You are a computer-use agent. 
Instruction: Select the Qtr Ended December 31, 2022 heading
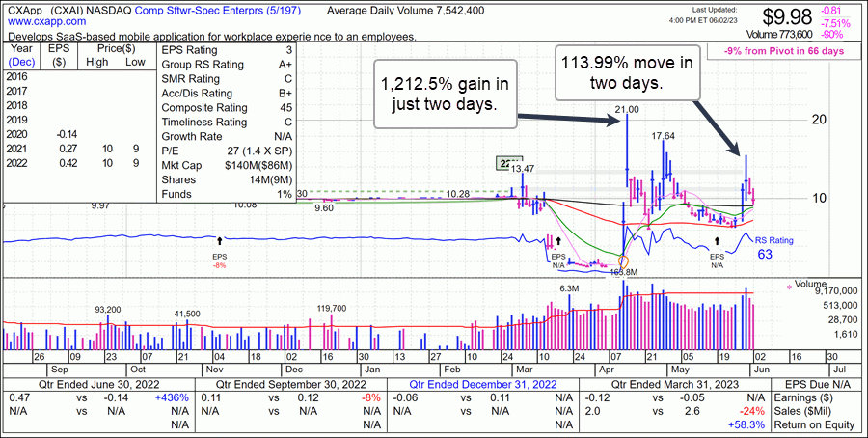[484, 384]
